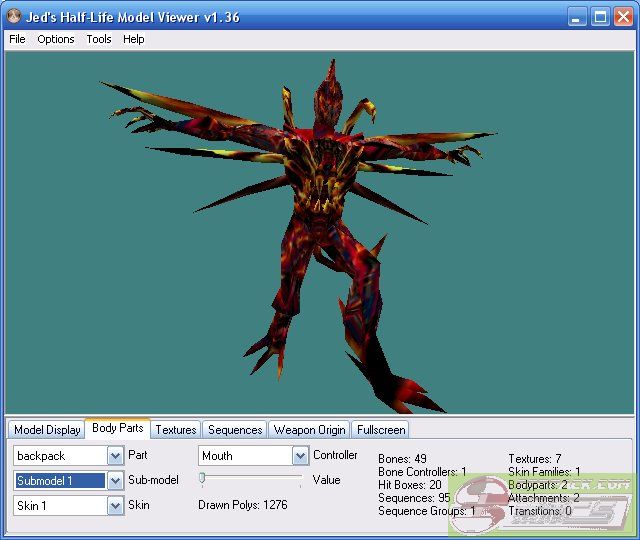
Task: Click the controller Value slider thumb
Action: pyautogui.click(x=202, y=478)
